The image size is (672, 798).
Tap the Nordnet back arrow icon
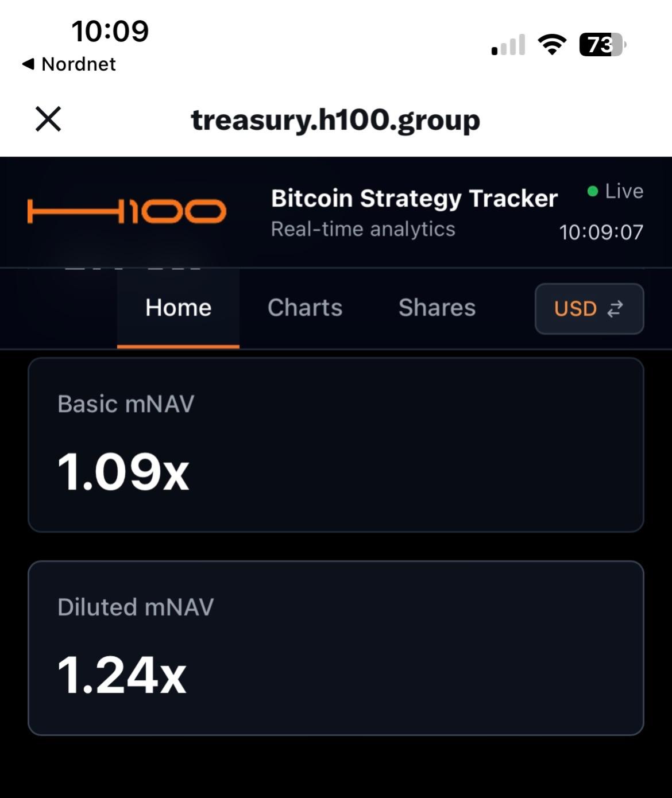(28, 64)
